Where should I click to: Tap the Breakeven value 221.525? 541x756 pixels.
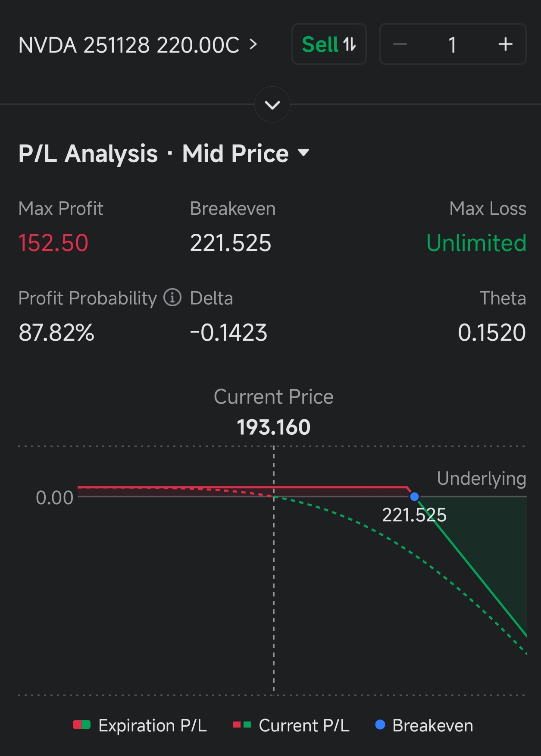pyautogui.click(x=231, y=243)
